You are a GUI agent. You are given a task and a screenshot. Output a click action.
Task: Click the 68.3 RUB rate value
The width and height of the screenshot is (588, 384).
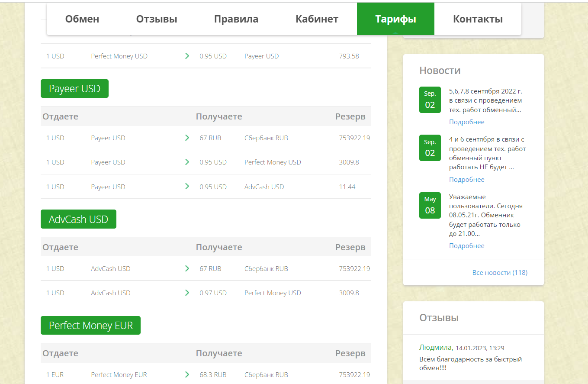pyautogui.click(x=213, y=374)
